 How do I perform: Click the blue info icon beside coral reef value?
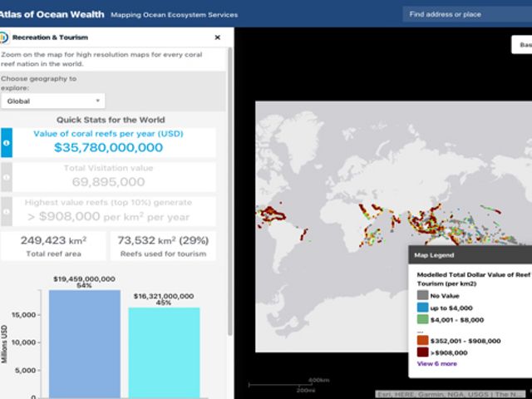(7, 143)
